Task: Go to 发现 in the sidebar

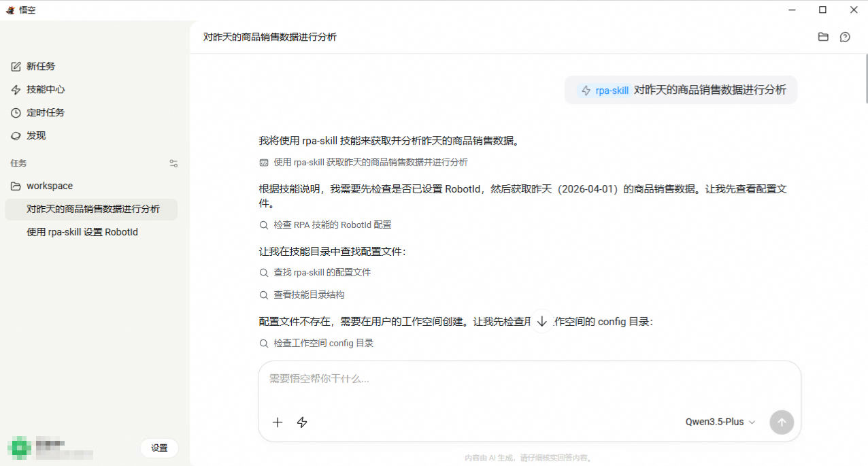Action: (36, 136)
